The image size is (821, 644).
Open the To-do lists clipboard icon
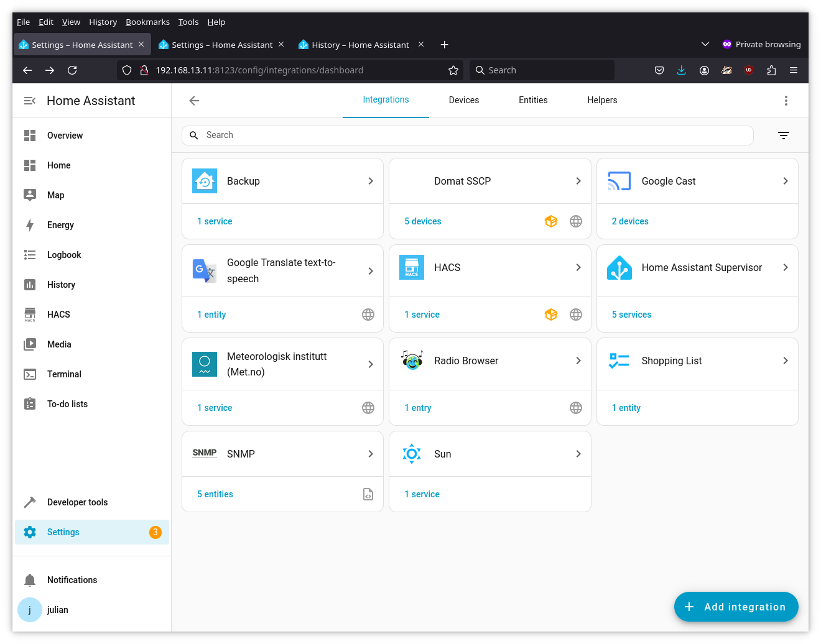click(30, 404)
